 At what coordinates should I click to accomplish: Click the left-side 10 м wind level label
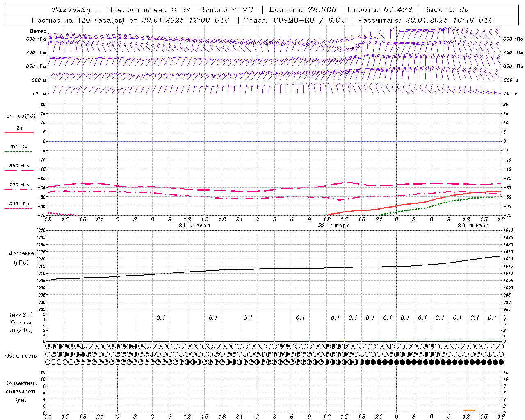(39, 94)
